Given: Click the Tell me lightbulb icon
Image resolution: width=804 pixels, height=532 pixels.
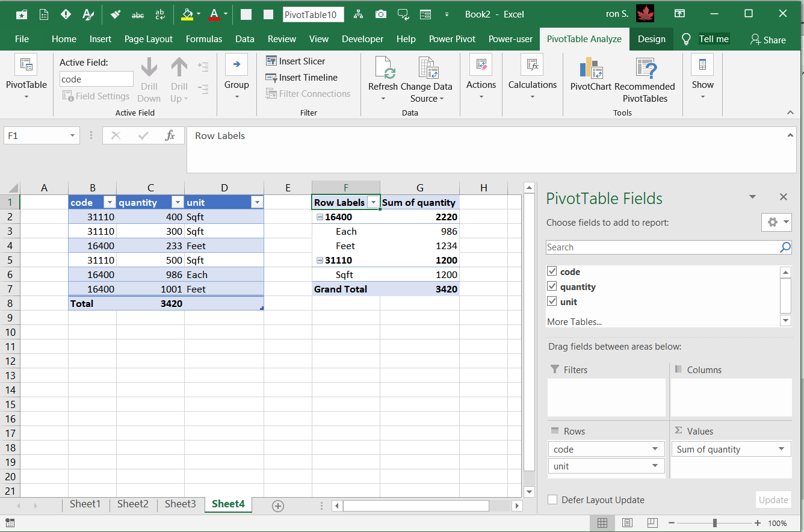Looking at the screenshot, I should (x=686, y=39).
